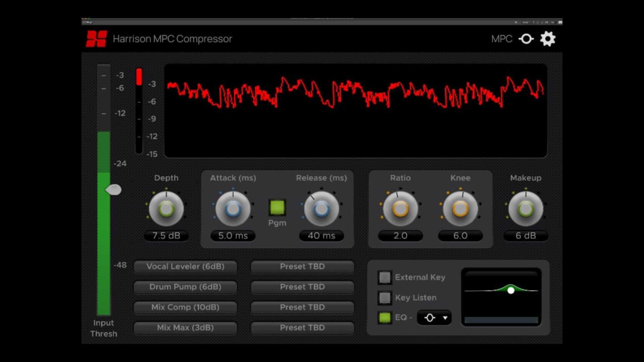
Task: Click the Harrison logo icon
Action: point(96,38)
